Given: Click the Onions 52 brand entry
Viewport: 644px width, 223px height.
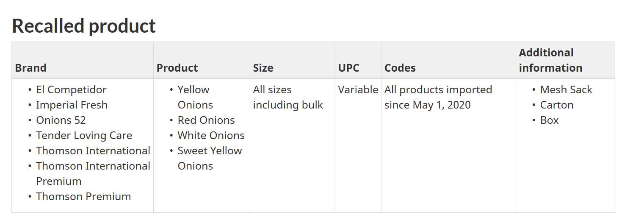Looking at the screenshot, I should (61, 120).
